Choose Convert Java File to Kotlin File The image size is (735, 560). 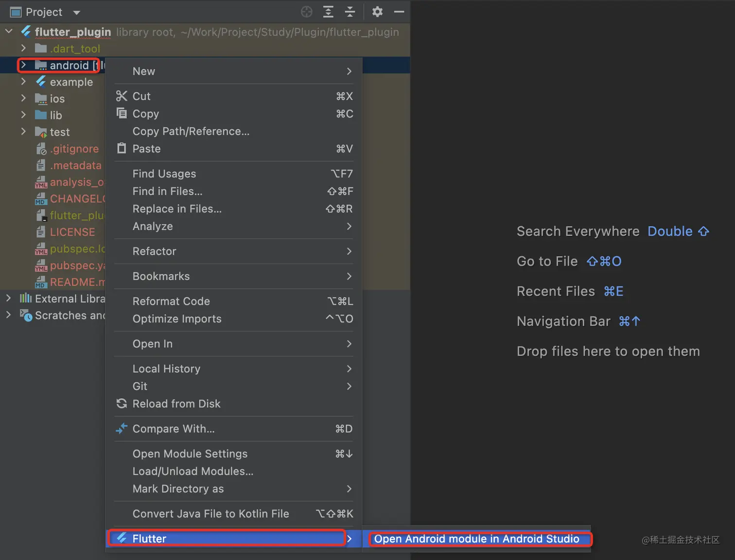pyautogui.click(x=234, y=513)
